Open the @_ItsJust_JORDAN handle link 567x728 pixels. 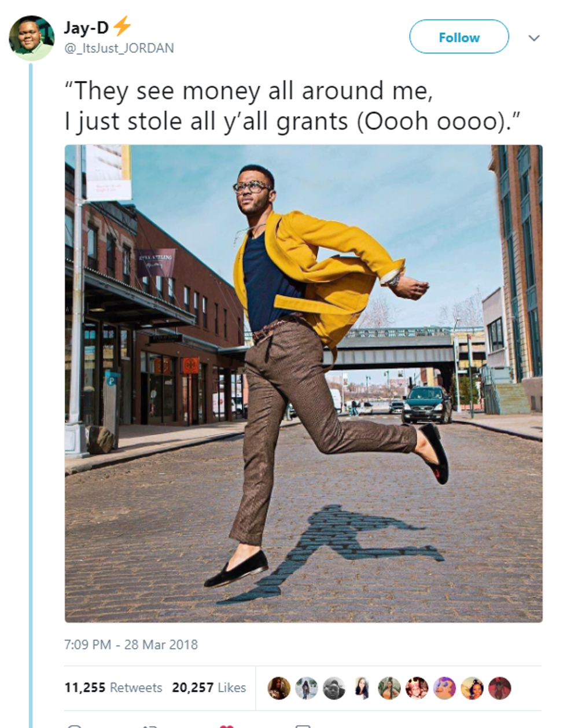pos(119,48)
